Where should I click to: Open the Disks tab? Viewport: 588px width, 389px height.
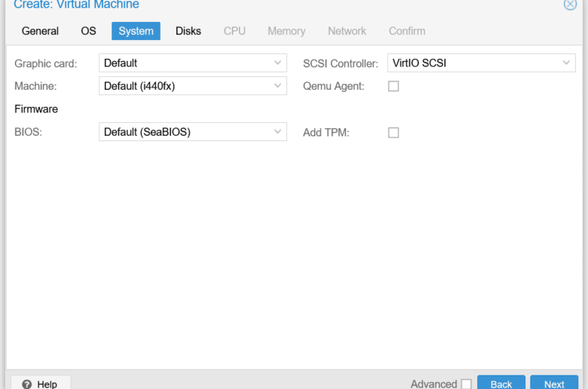point(188,31)
